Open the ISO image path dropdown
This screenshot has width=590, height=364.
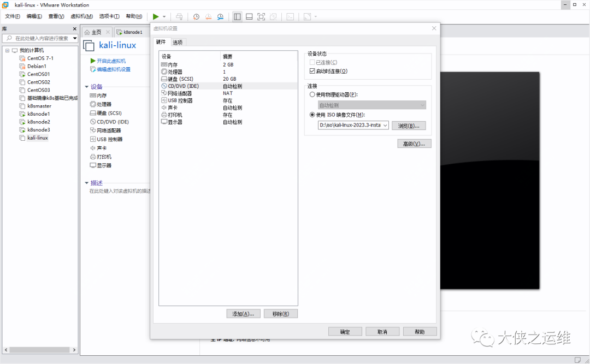click(385, 125)
